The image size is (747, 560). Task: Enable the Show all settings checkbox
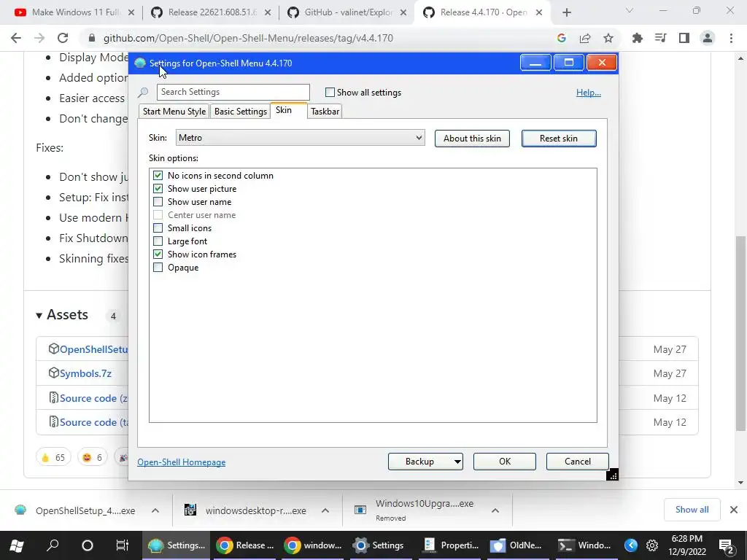click(330, 93)
